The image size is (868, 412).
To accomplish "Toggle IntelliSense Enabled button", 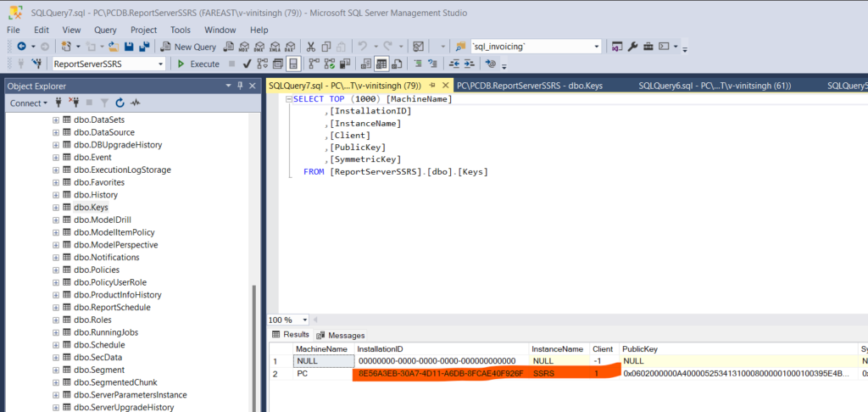I will (293, 64).
